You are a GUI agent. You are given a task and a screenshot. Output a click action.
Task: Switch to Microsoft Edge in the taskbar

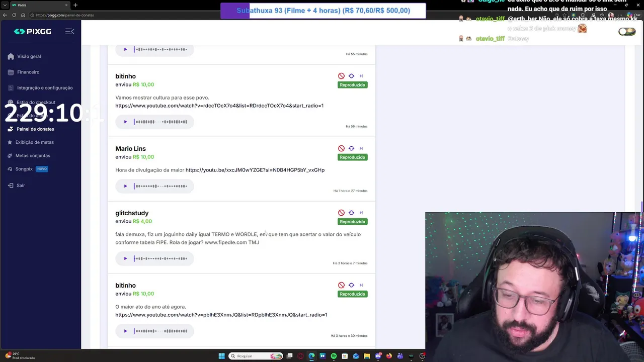[x=311, y=356]
